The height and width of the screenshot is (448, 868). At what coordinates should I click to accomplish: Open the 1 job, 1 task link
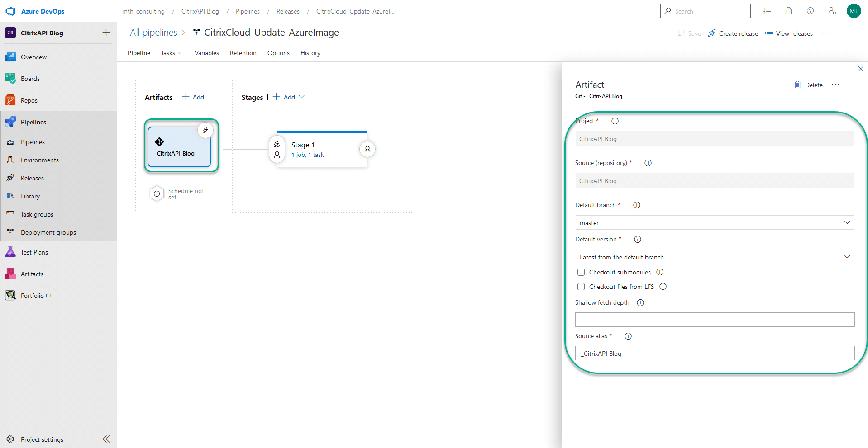(x=308, y=155)
